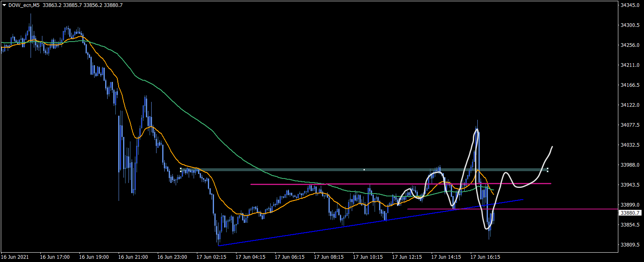This screenshot has height=262, width=644.
Task: Click the 16 Jun 23:00 time label
Action: pyautogui.click(x=172, y=257)
